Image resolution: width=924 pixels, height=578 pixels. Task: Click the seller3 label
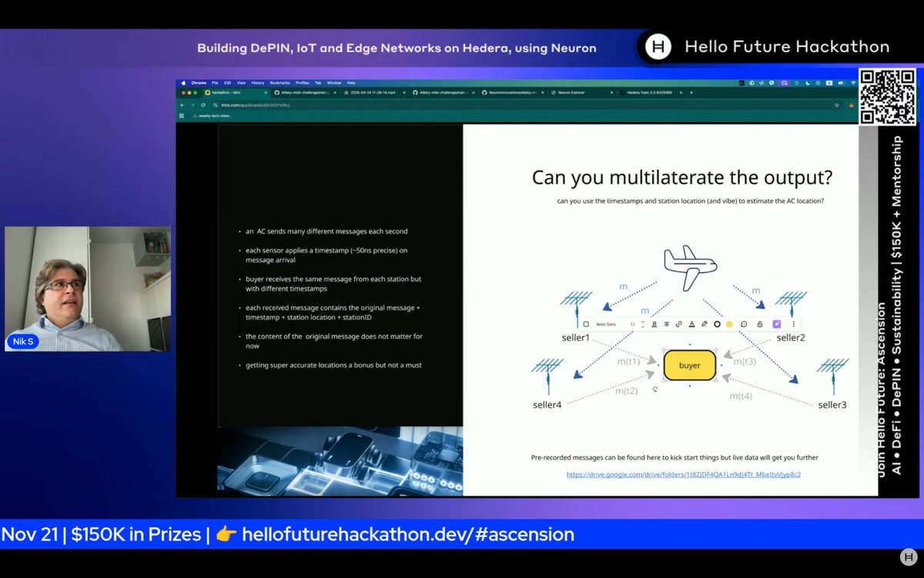tap(832, 405)
